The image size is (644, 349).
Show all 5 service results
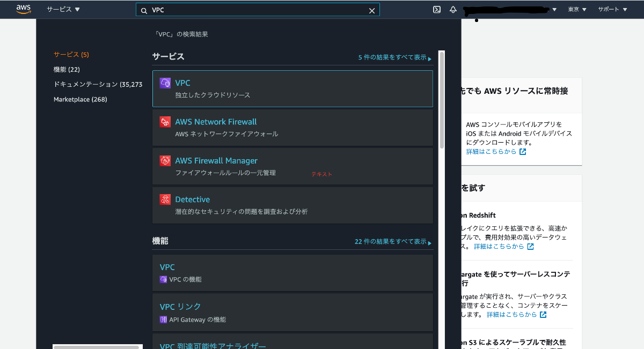[x=395, y=57]
